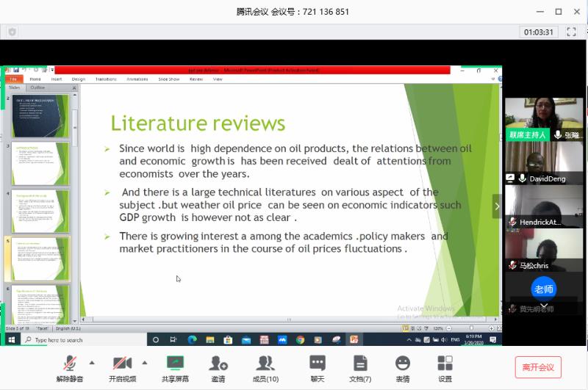Open the File tab in PowerPoint
This screenshot has height=390, width=588.
point(13,79)
